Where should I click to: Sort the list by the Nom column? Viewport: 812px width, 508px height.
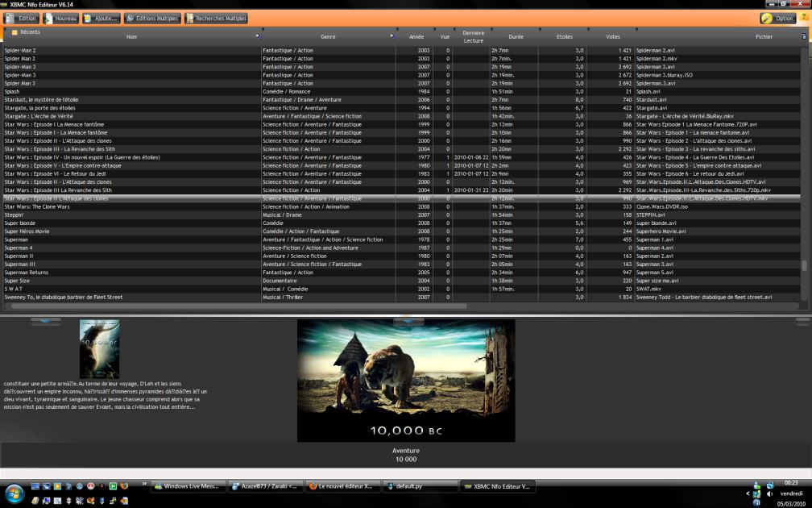pyautogui.click(x=131, y=37)
